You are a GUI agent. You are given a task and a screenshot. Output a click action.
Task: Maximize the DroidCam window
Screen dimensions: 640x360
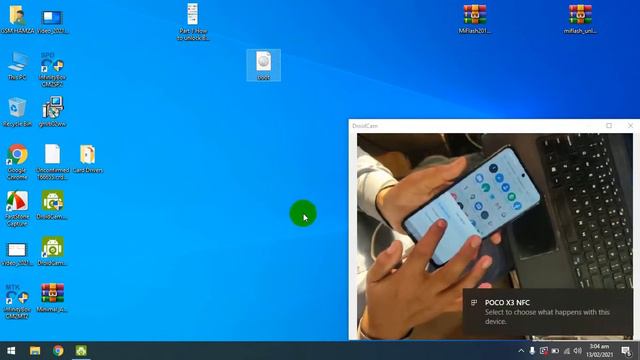click(609, 126)
